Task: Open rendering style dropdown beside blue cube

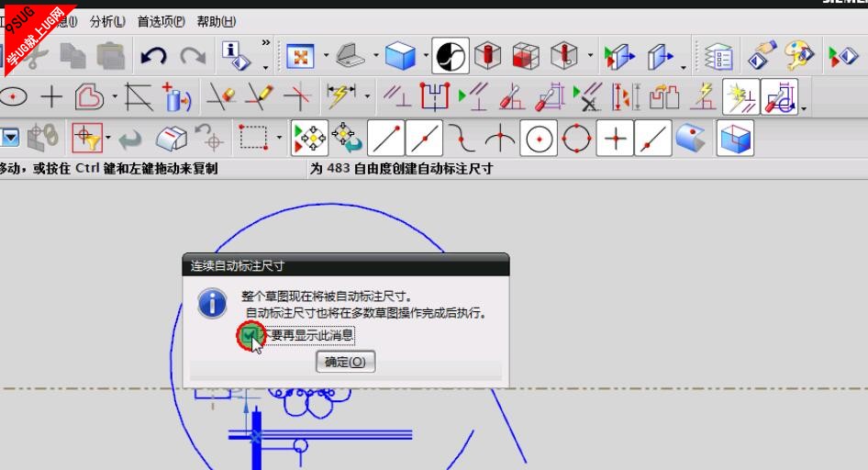Action: pyautogui.click(x=426, y=55)
